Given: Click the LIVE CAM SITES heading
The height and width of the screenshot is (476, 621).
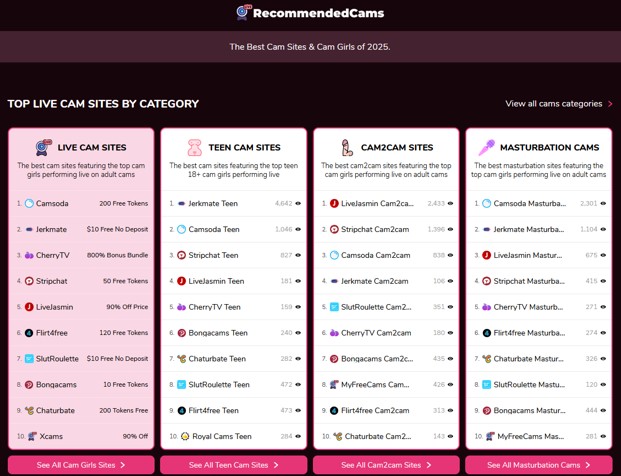Looking at the screenshot, I should pos(92,147).
